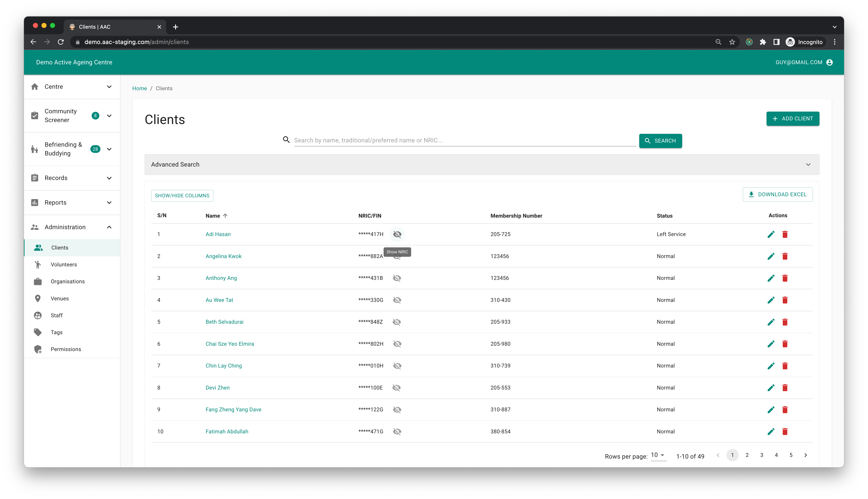This screenshot has height=499, width=868.
Task: Open Organisations in sidebar
Action: pyautogui.click(x=72, y=282)
